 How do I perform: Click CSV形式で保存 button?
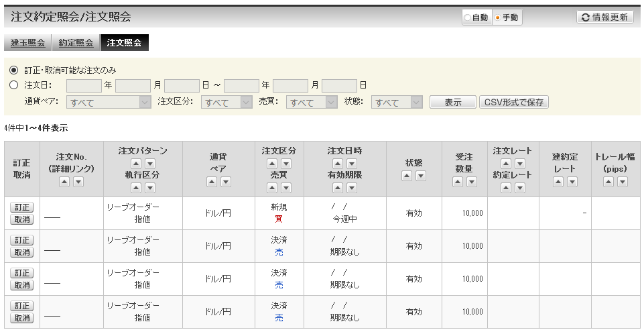[514, 103]
